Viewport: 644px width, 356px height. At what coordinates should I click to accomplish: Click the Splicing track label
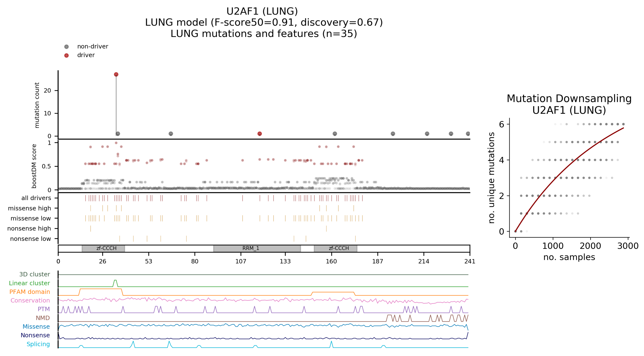coord(38,344)
